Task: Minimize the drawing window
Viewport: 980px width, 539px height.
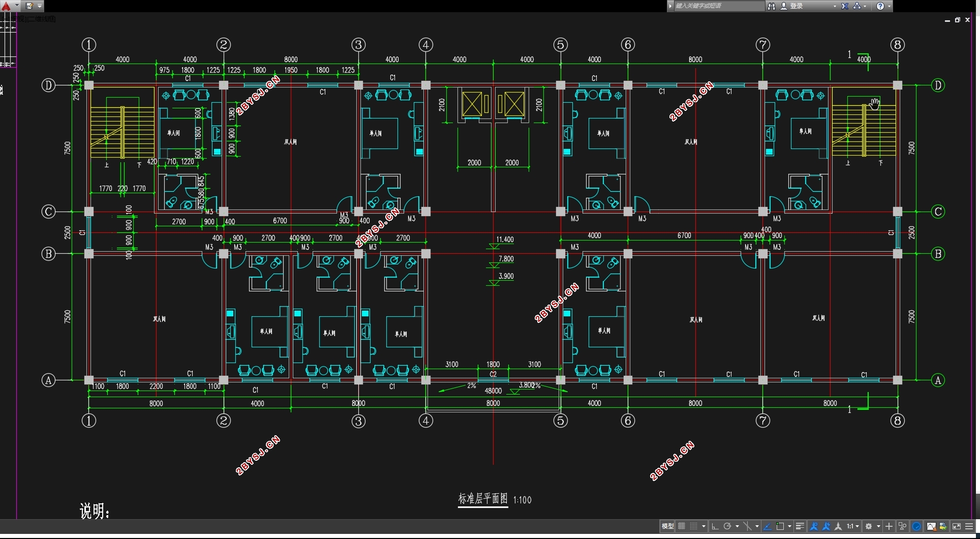Action: 947,20
